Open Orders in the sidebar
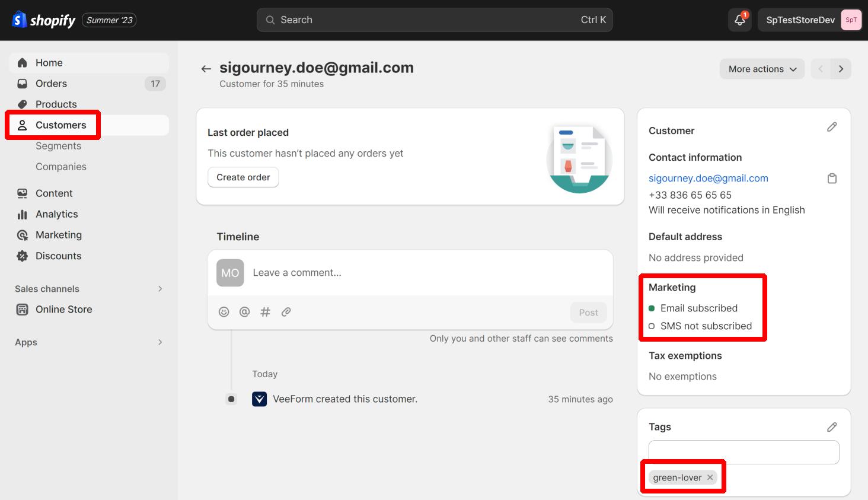This screenshot has height=500, width=868. point(51,84)
